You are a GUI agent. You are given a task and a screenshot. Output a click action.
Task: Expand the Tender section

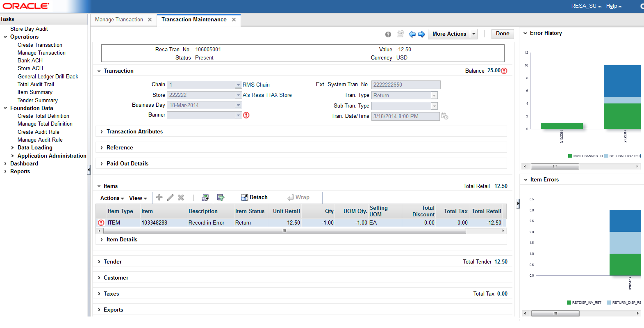(x=99, y=262)
